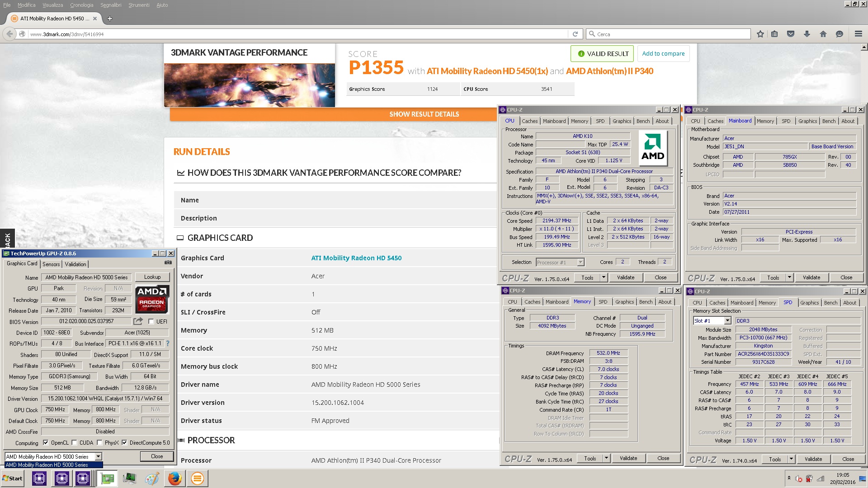Expand Show Result Details bar
Screen dimensions: 868x488
pyautogui.click(x=424, y=114)
